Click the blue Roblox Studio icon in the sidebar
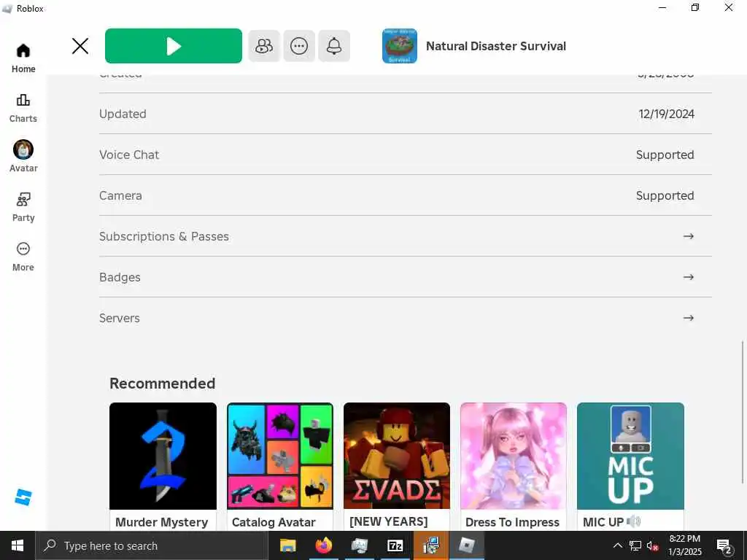The image size is (747, 560). point(23,497)
